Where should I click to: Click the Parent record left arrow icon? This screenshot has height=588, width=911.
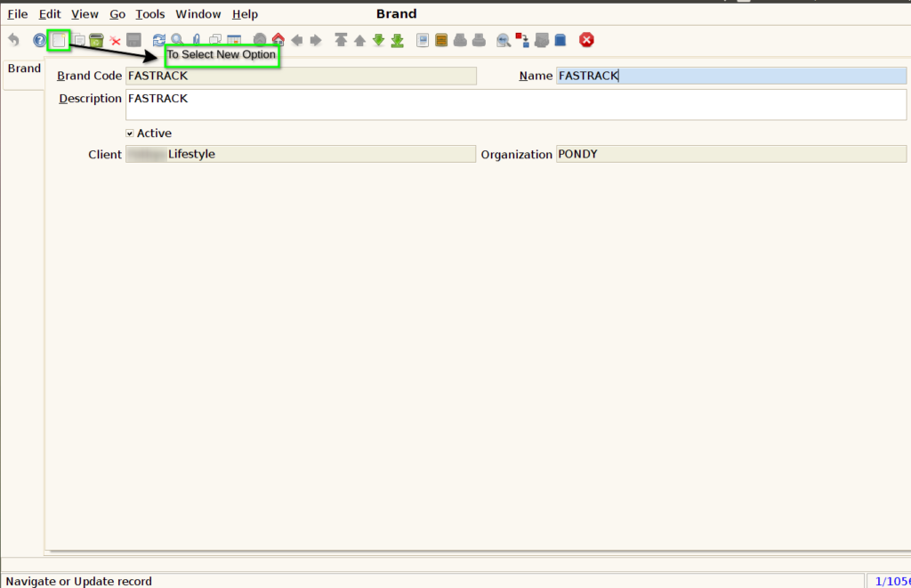coord(297,40)
